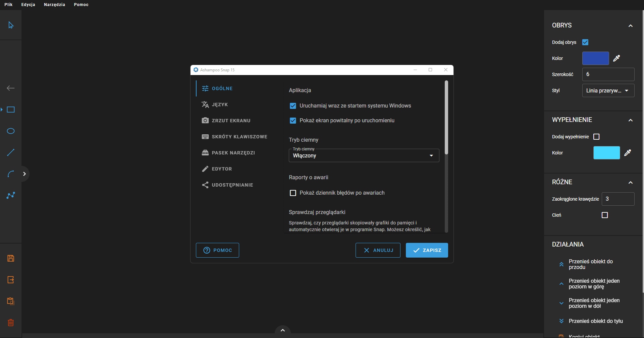Open the Skróty klawiszowe settings tab
Viewport: 644px width, 338px height.
tap(239, 137)
